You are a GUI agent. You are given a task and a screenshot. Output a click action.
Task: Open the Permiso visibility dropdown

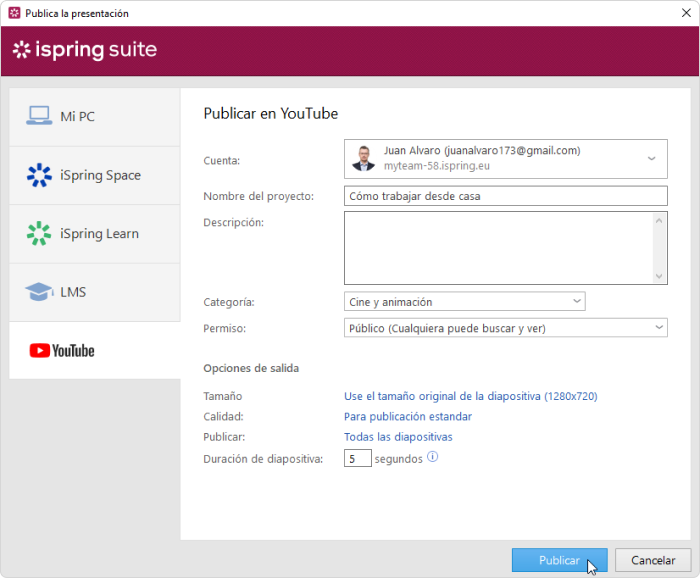(x=658, y=327)
